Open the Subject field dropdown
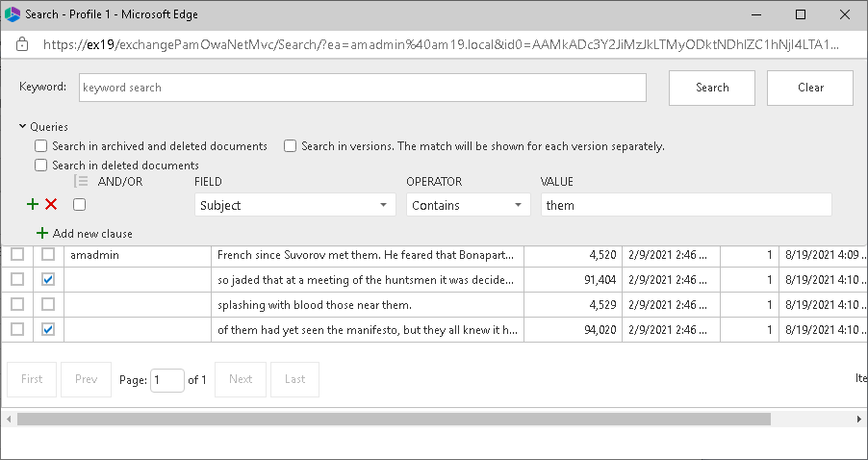 [294, 205]
